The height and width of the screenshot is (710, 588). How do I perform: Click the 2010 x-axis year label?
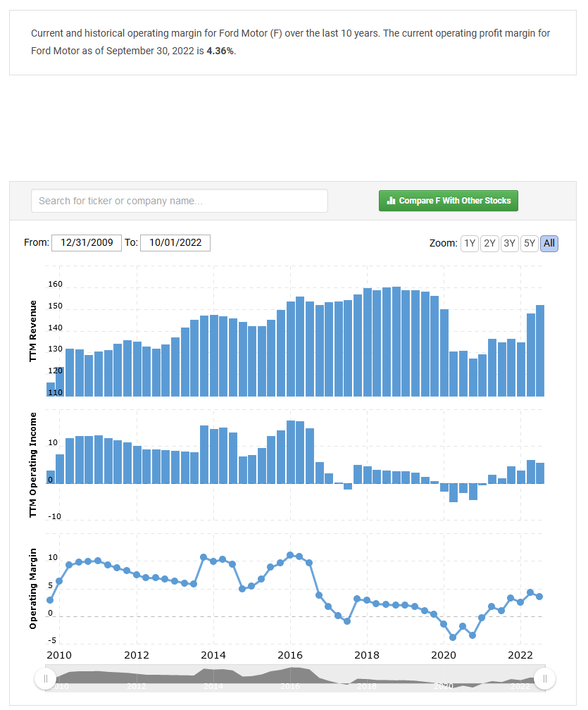pyautogui.click(x=59, y=655)
